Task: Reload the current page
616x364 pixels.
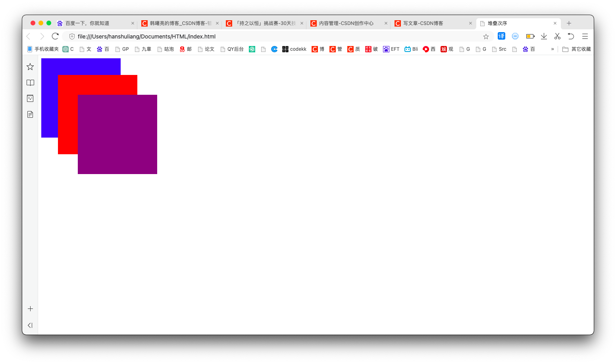Action: click(55, 36)
